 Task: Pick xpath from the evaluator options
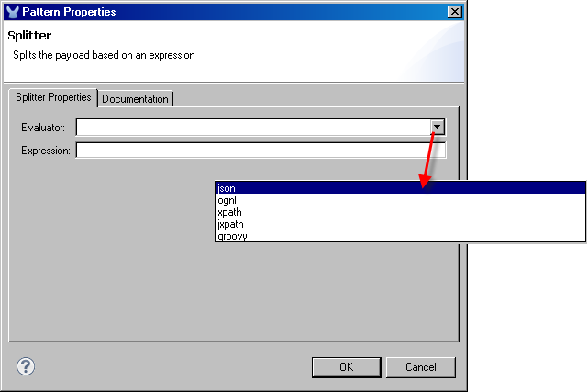coord(401,212)
